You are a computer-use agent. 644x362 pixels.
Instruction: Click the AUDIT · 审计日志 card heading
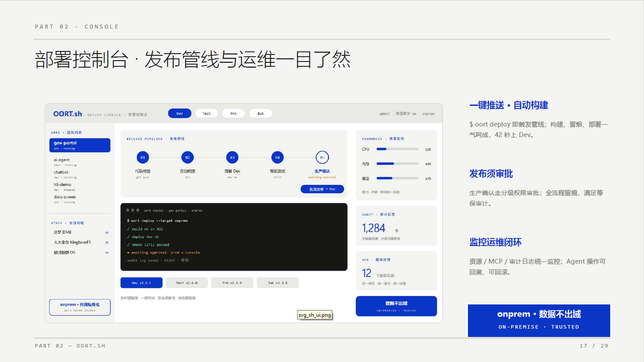[378, 214]
